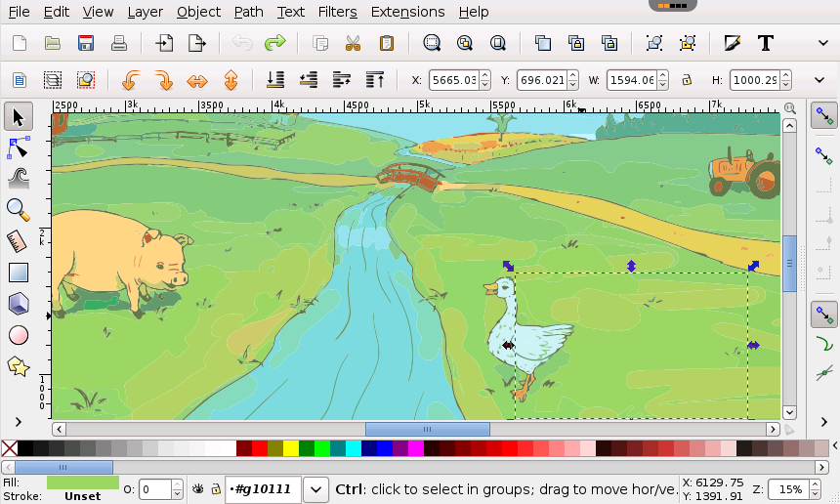Toggle width and height ratio lock
Viewport: 840px width, 504px height.
coord(687,80)
